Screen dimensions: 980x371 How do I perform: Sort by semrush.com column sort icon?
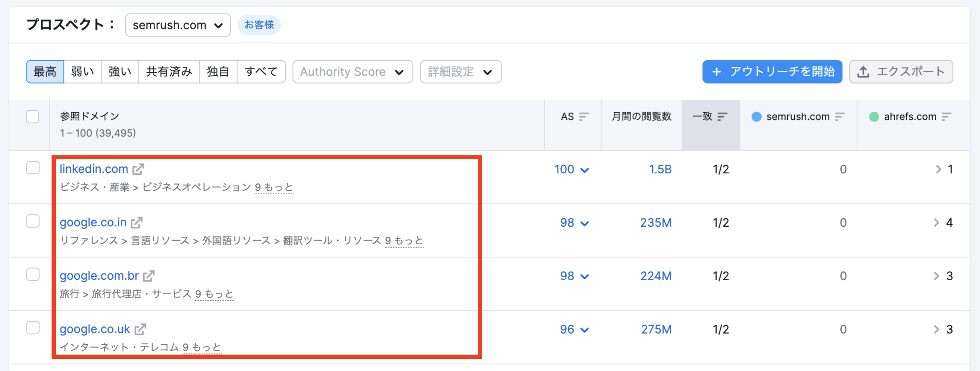tap(840, 117)
